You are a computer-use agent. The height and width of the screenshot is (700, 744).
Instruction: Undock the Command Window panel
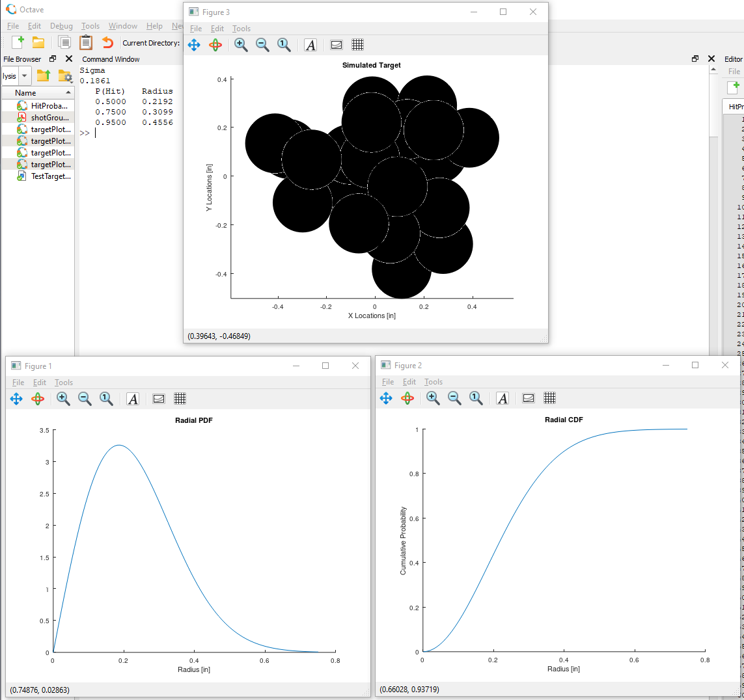tap(695, 59)
